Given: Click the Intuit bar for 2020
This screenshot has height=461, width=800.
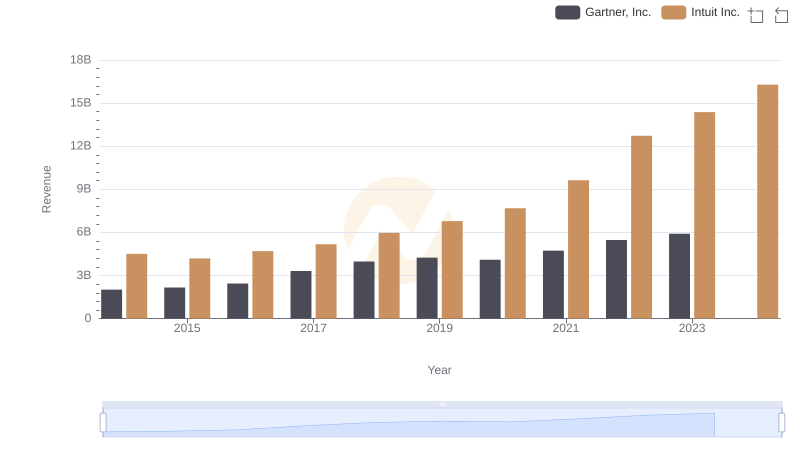Looking at the screenshot, I should click(x=515, y=263).
